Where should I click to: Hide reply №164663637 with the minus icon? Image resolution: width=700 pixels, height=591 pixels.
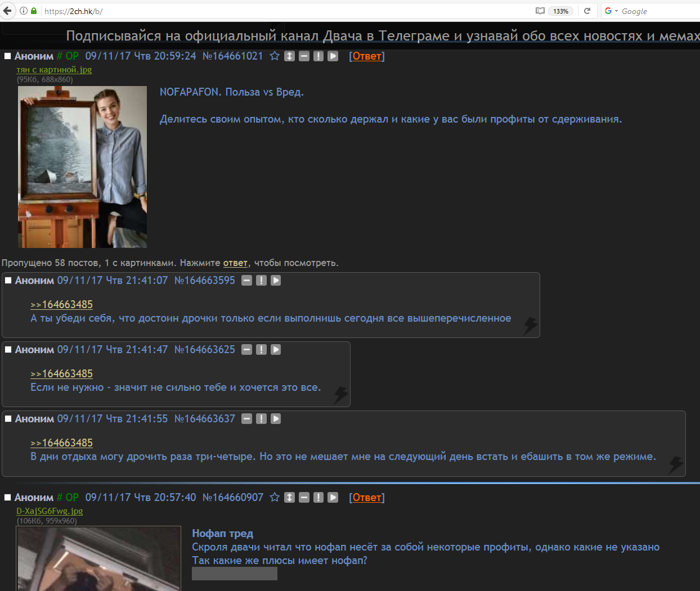(246, 418)
